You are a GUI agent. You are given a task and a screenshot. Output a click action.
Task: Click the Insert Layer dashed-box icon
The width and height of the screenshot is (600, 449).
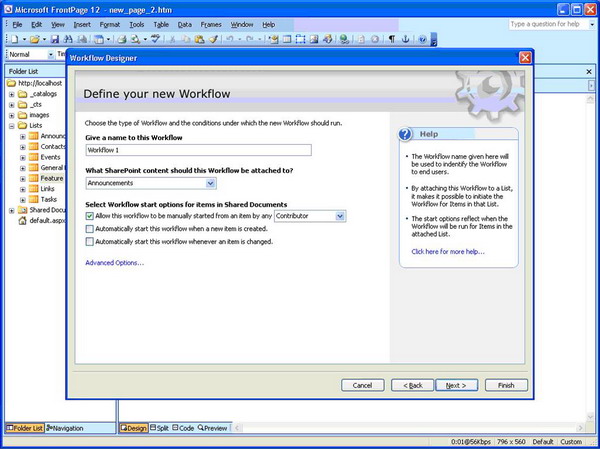(300, 39)
